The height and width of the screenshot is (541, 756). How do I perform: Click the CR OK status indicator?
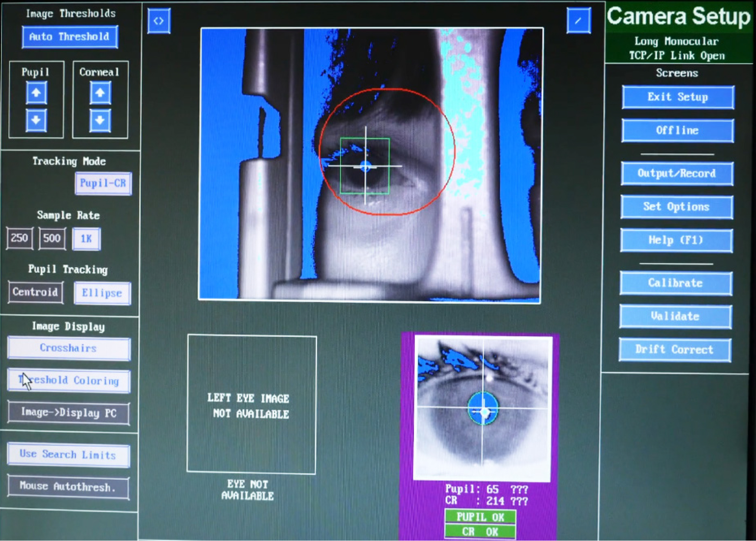[480, 532]
